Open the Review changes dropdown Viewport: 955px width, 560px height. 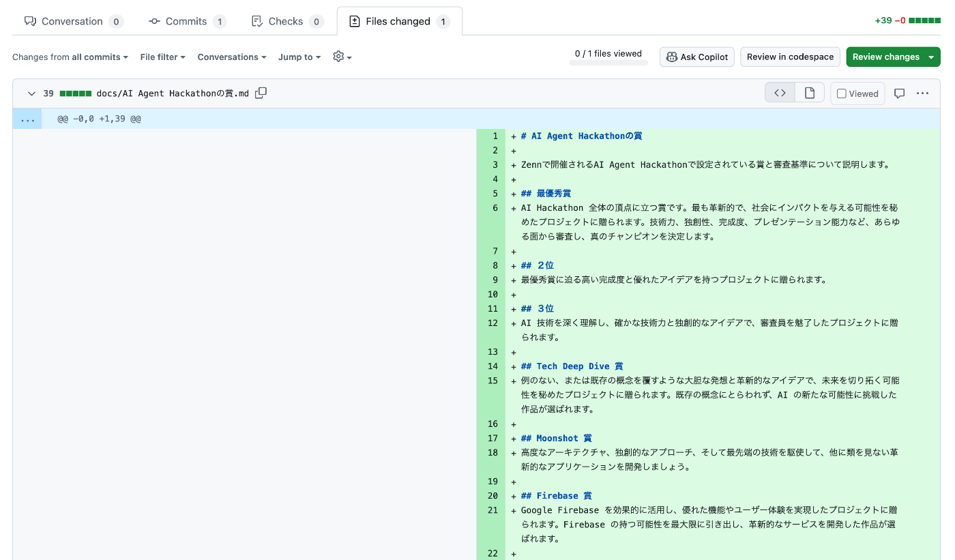pyautogui.click(x=893, y=57)
